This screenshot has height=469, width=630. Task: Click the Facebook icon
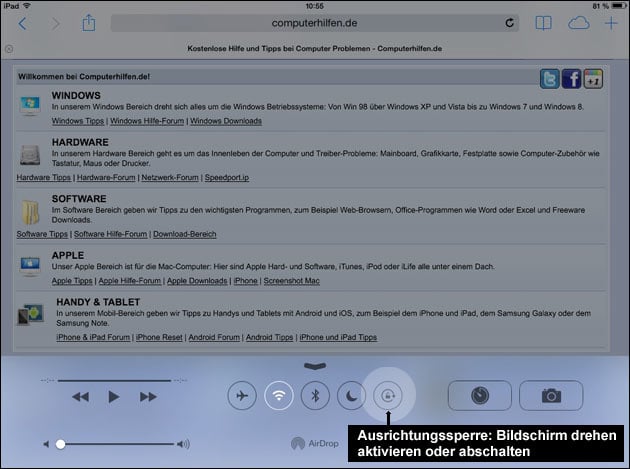click(x=571, y=78)
